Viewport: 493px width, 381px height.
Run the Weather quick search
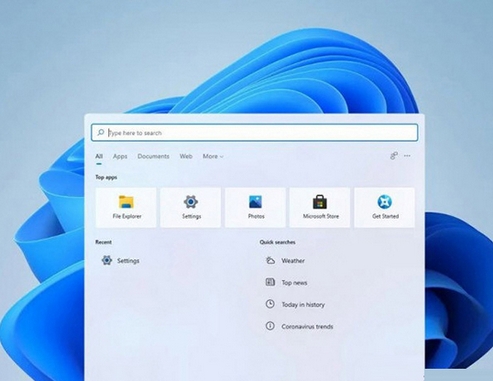[285, 260]
